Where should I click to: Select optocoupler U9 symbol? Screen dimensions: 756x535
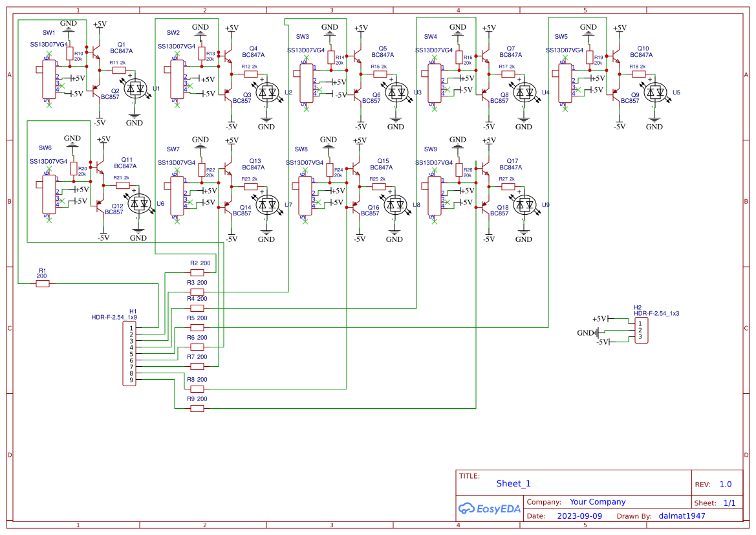coord(524,206)
